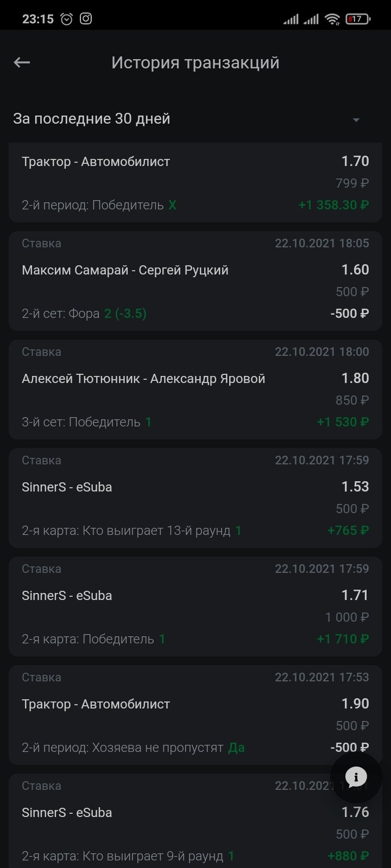Tap the +1 358.30 ₽ winning amount
Screen dimensions: 391x868
coord(333,205)
